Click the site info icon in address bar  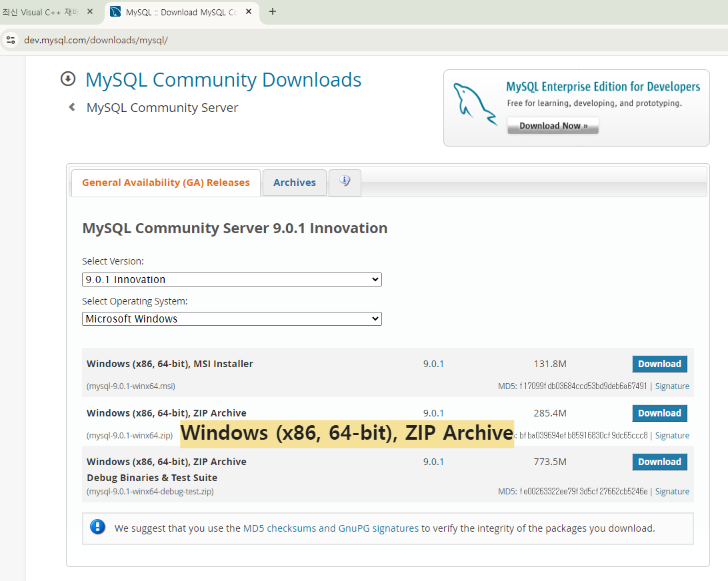pyautogui.click(x=11, y=40)
